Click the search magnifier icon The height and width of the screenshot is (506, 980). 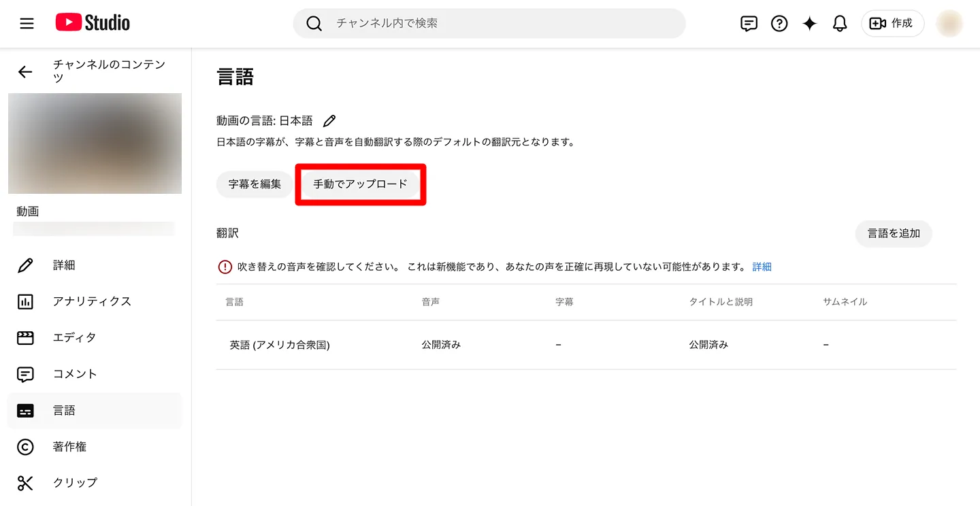pyautogui.click(x=314, y=24)
